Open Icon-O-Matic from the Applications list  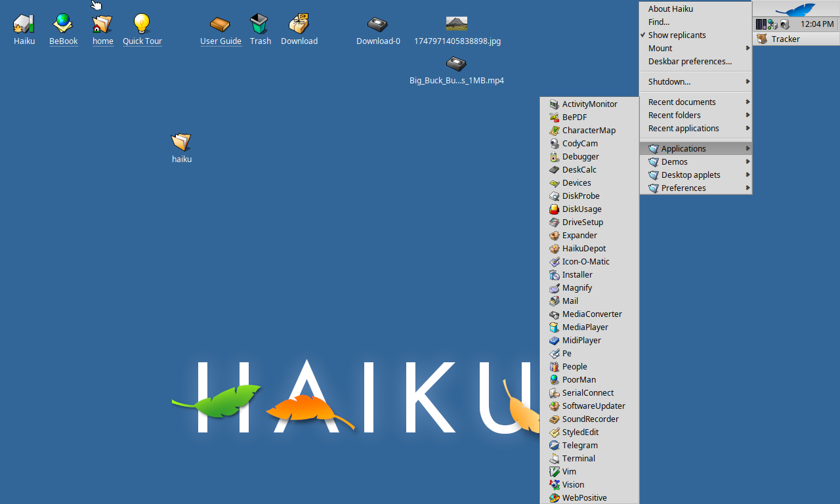point(589,261)
